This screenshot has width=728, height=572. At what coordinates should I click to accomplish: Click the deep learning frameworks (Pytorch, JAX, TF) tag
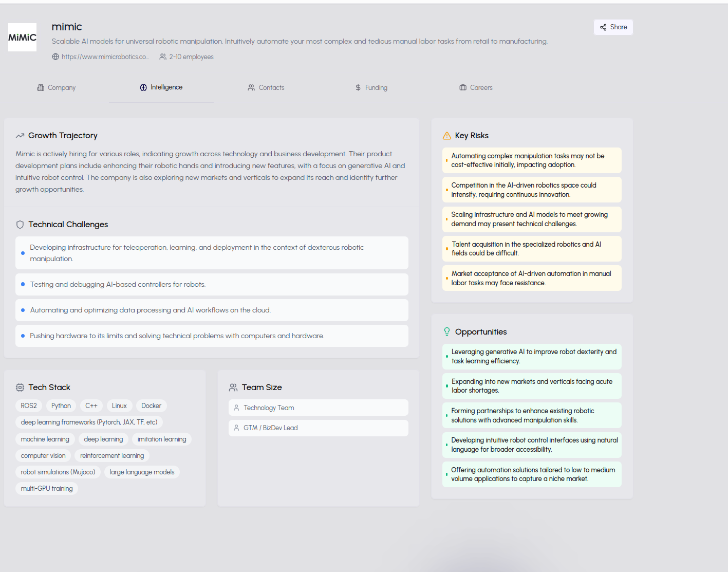(x=89, y=422)
